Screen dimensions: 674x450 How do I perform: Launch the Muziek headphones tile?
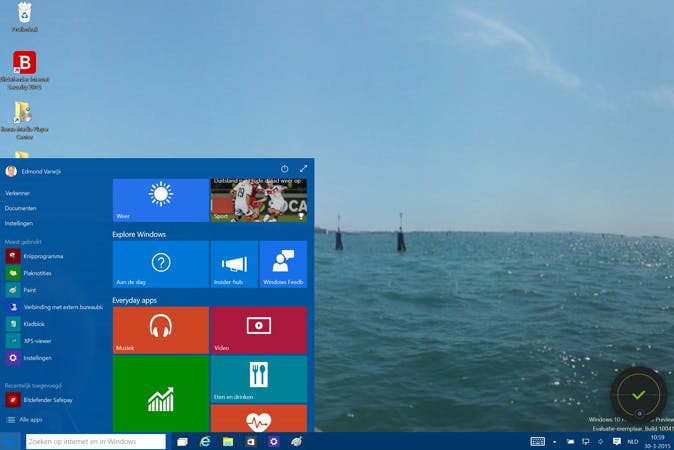(x=161, y=330)
